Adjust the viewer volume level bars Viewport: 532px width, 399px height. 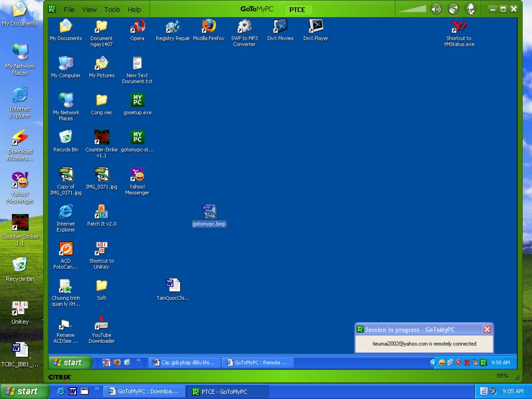coord(413,9)
